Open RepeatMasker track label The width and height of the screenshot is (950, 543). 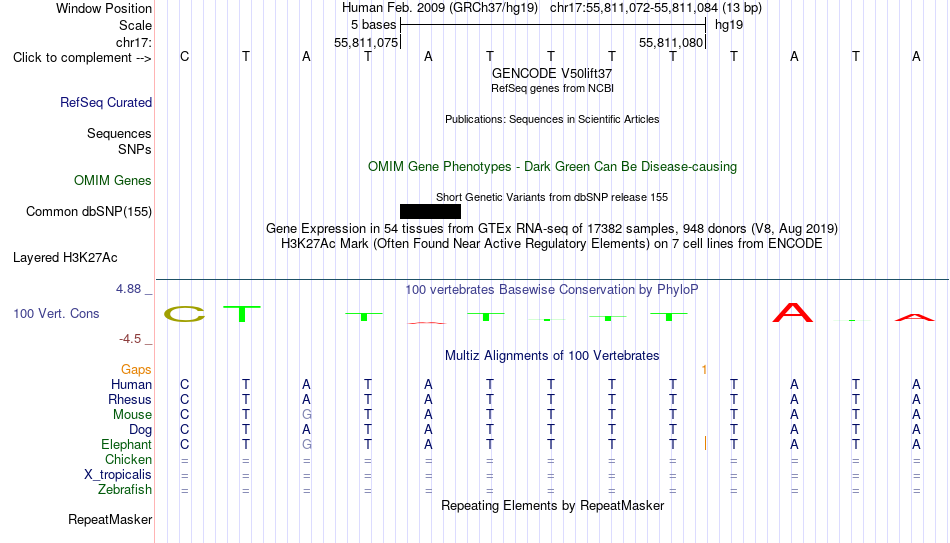tap(110, 519)
